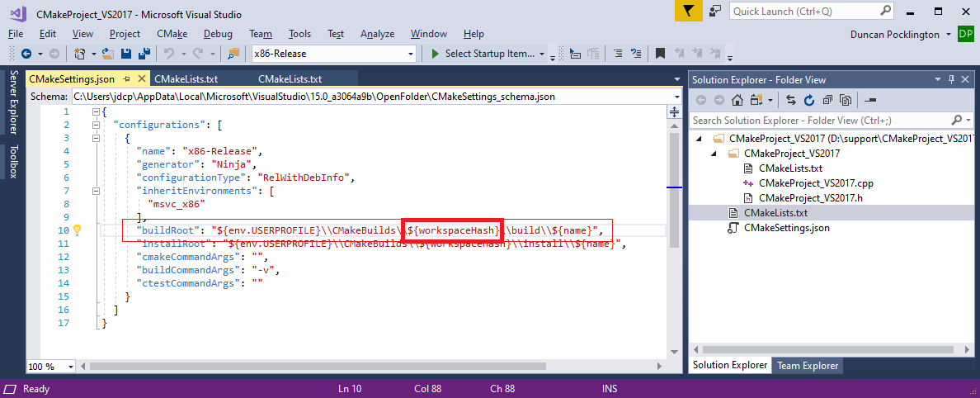Open the File menu

(16, 34)
